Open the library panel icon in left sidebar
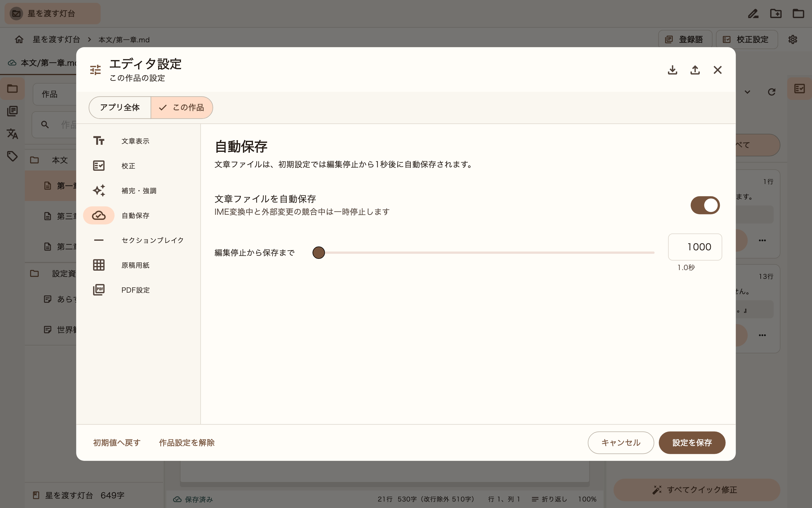The height and width of the screenshot is (508, 812). (12, 111)
